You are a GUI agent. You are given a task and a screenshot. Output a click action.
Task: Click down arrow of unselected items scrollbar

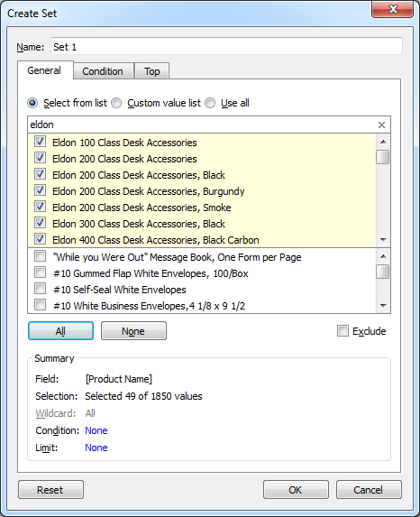[383, 306]
